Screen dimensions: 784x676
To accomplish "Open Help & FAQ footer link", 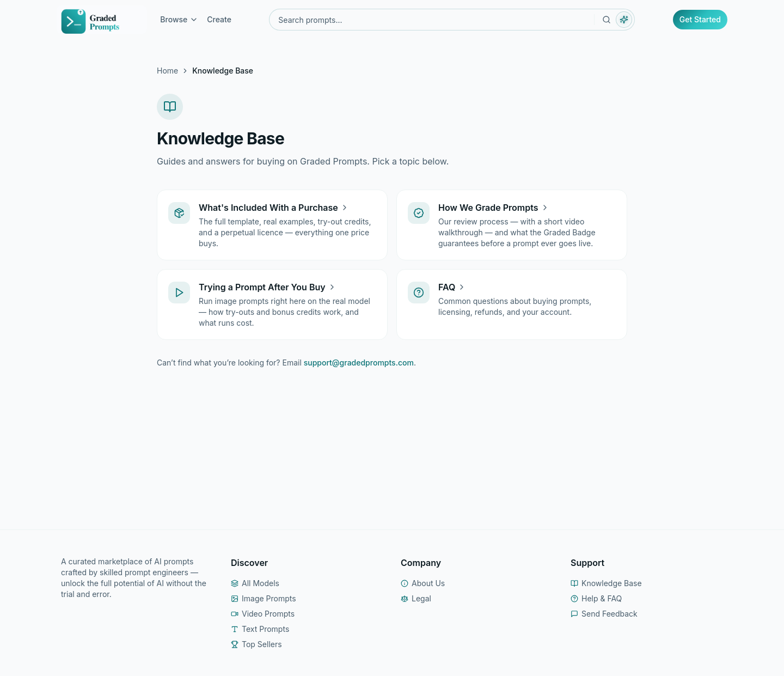I will coord(602,599).
